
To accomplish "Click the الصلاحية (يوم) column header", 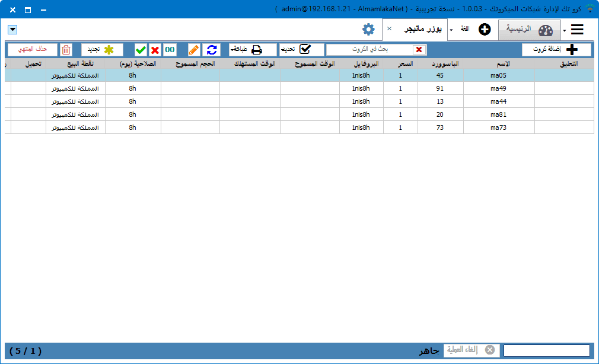I will [x=133, y=64].
